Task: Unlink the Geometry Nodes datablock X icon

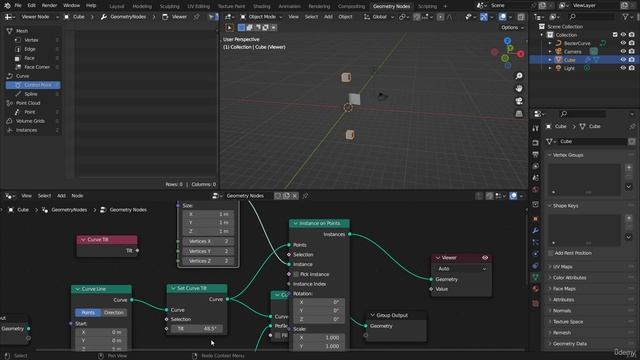Action: click(295, 196)
